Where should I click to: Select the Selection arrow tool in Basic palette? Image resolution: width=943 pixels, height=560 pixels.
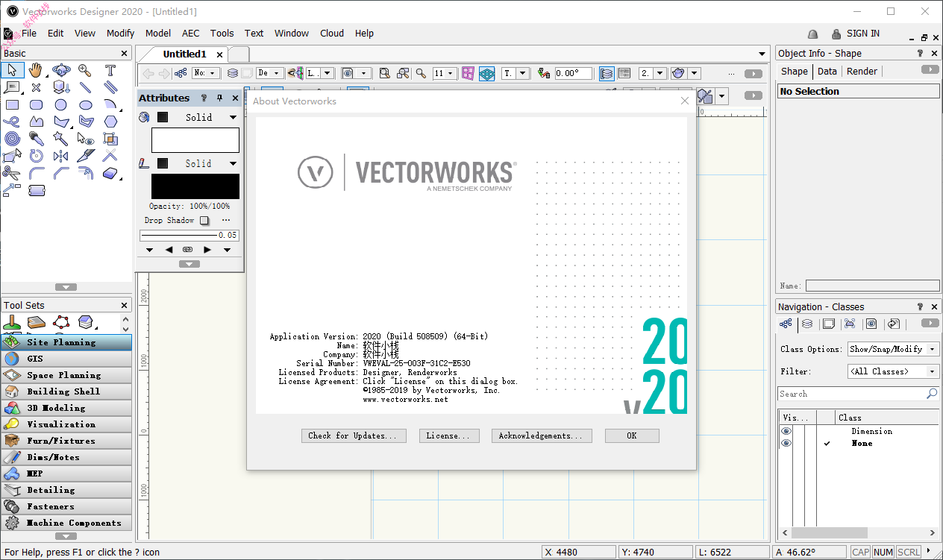[x=12, y=71]
